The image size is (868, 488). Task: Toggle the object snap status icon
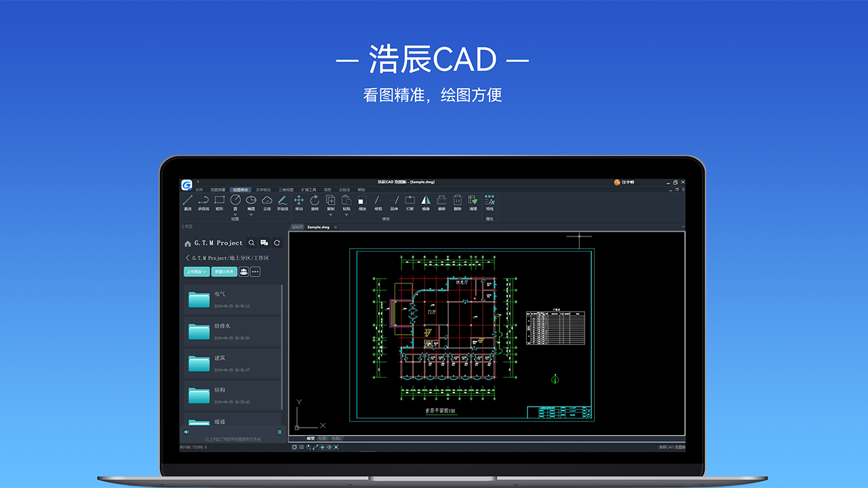[x=321, y=447]
